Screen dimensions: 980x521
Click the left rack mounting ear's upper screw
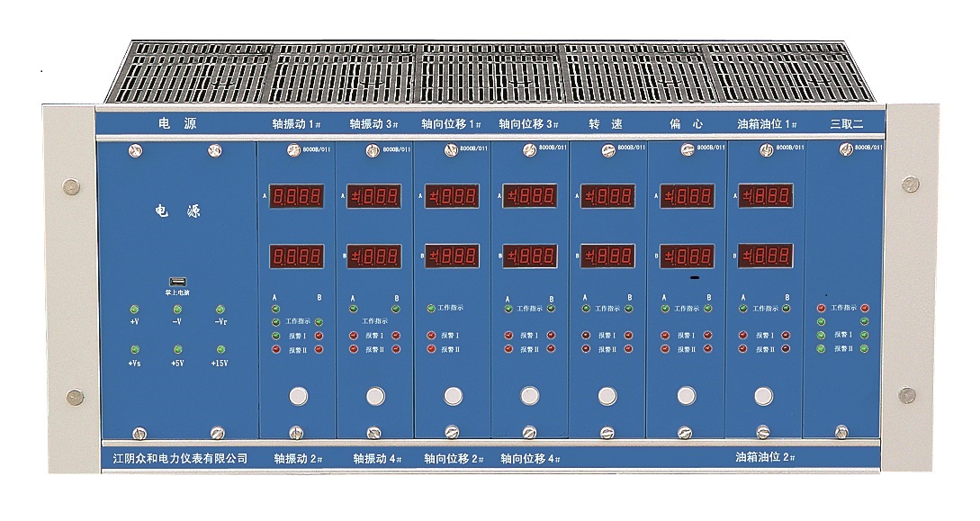(x=70, y=186)
